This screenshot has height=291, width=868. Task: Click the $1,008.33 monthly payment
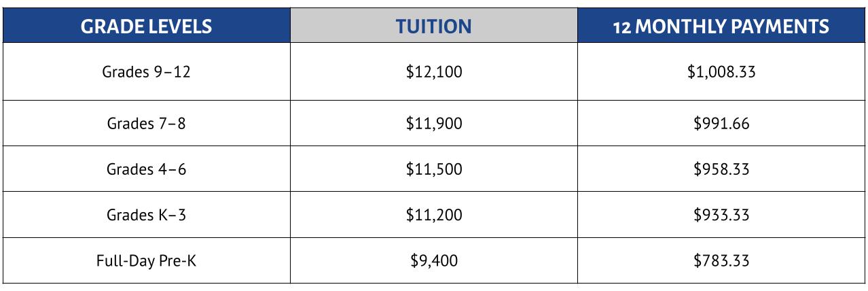pos(721,71)
